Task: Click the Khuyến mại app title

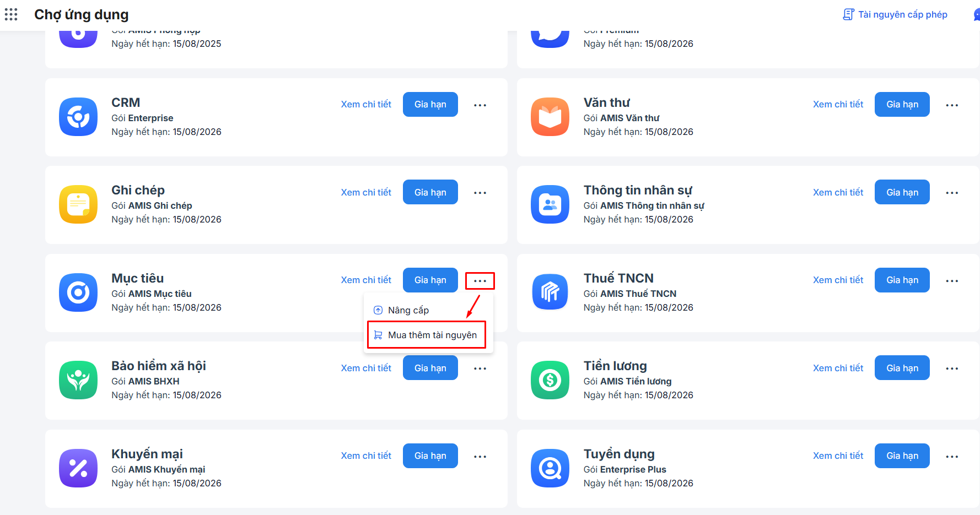Action: pos(147,454)
